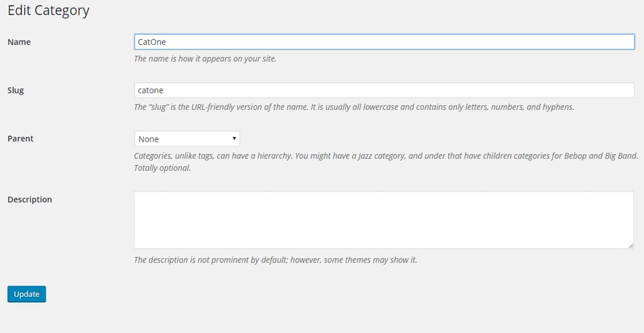The height and width of the screenshot is (333, 644).
Task: Place cursor in the 'CatOne' name text
Action: (x=152, y=42)
